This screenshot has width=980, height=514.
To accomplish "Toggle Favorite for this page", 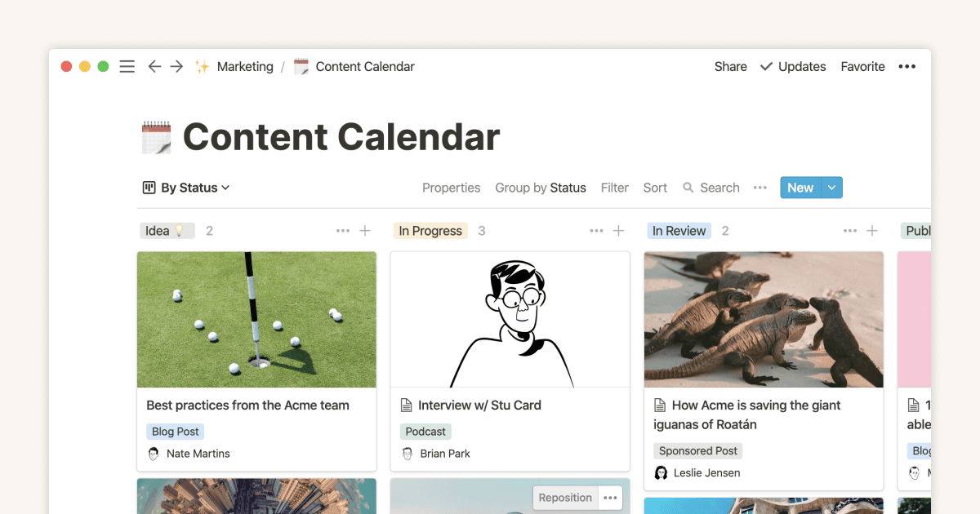I will pos(862,66).
